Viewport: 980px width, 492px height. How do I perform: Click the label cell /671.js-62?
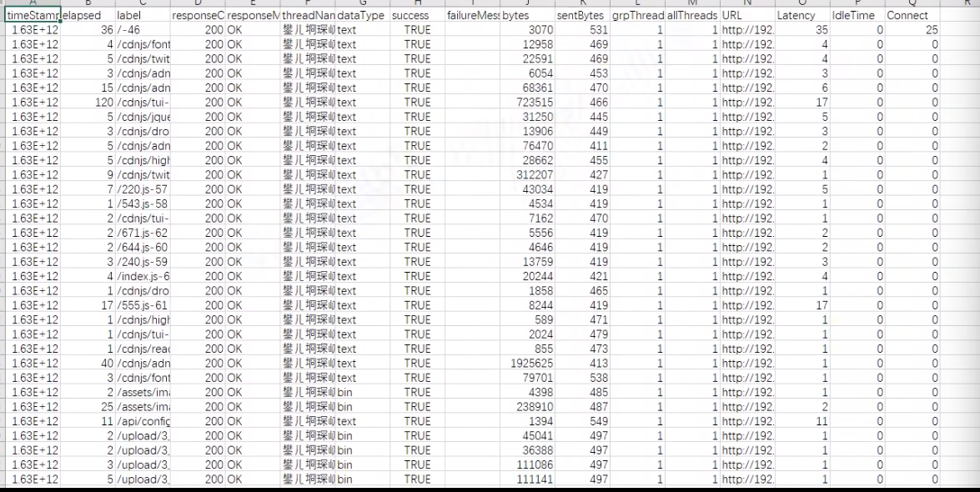(x=143, y=233)
